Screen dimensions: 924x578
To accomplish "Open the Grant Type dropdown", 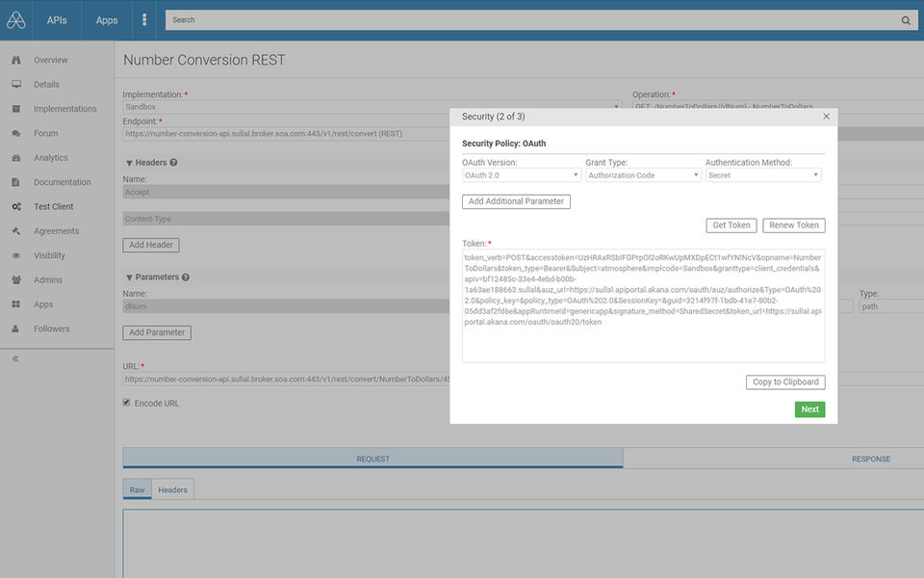I will [643, 175].
